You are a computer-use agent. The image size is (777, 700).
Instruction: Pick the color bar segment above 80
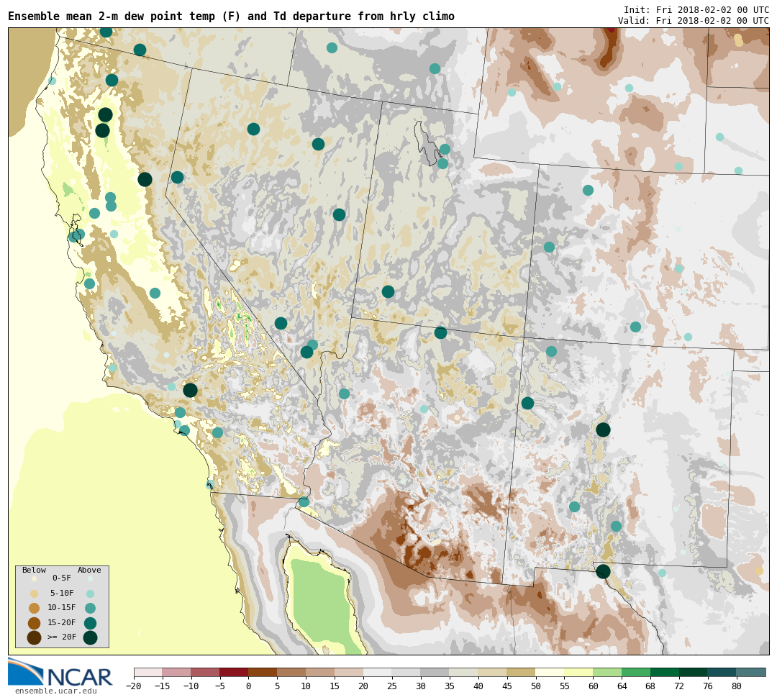(x=751, y=672)
